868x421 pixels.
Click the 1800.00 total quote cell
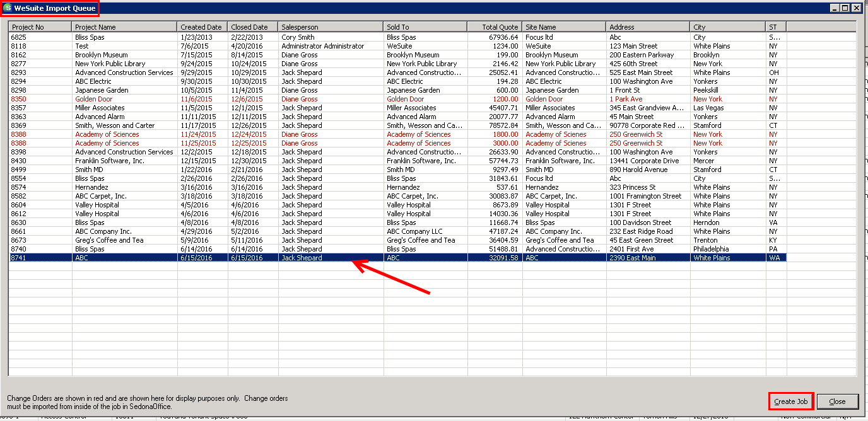pos(505,134)
